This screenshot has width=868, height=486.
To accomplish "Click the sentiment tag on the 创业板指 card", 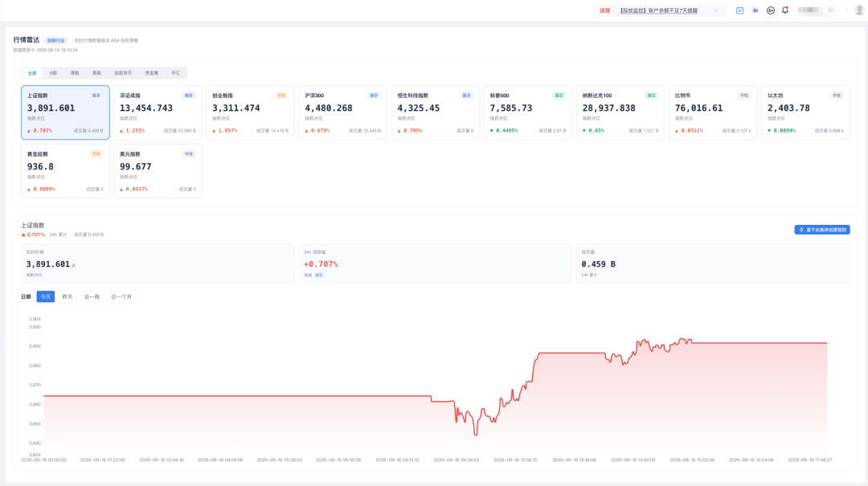I will click(x=281, y=96).
